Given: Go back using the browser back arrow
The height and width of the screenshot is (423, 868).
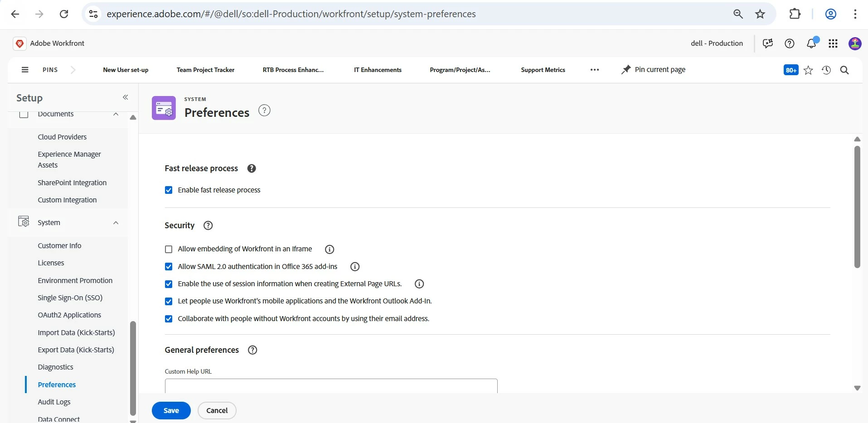Looking at the screenshot, I should click(x=15, y=14).
